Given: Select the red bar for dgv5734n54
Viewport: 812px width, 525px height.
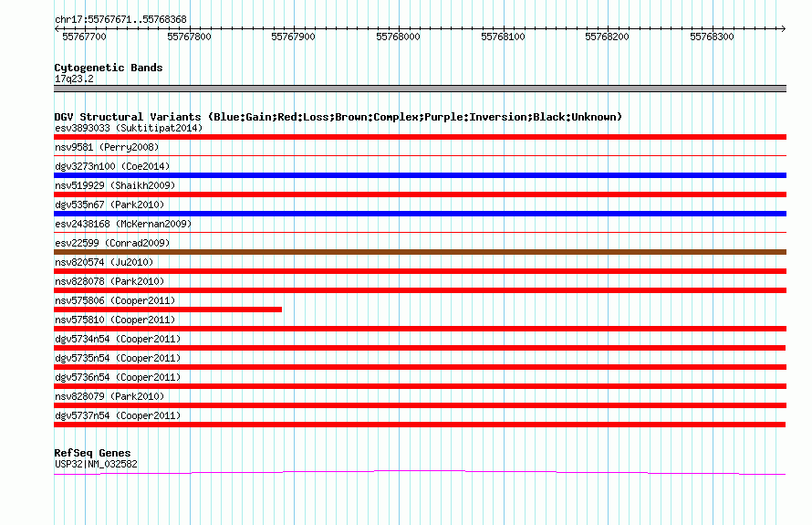Looking at the screenshot, I should pos(420,348).
